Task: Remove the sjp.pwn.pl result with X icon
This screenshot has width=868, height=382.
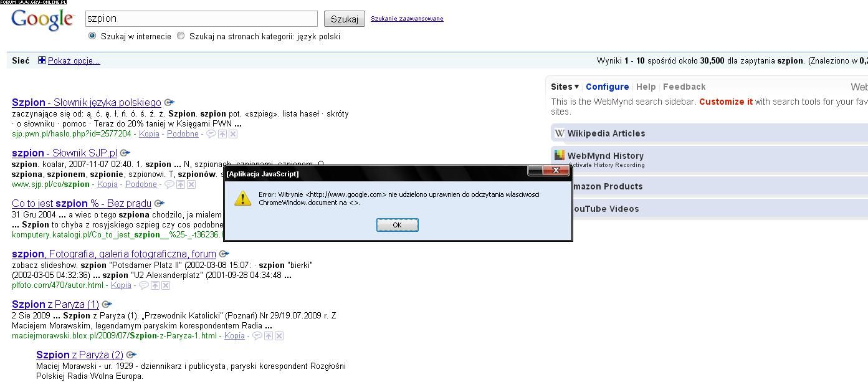Action: click(x=232, y=134)
